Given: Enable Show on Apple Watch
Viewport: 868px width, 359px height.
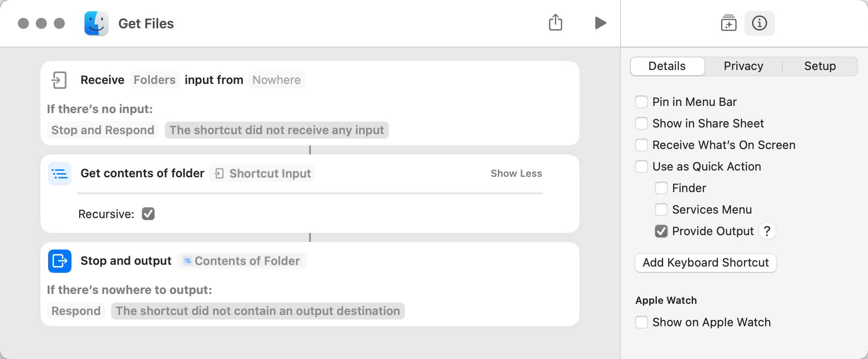Looking at the screenshot, I should pos(642,322).
